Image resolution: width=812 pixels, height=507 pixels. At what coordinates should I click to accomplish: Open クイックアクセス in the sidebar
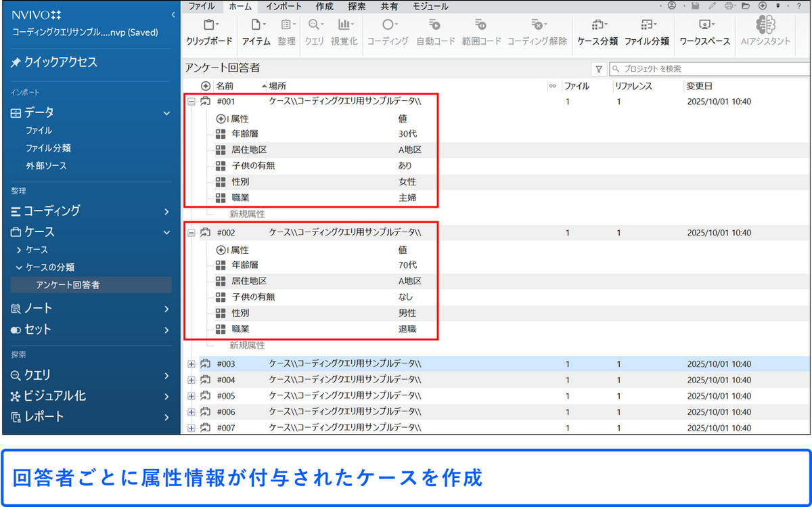(61, 62)
